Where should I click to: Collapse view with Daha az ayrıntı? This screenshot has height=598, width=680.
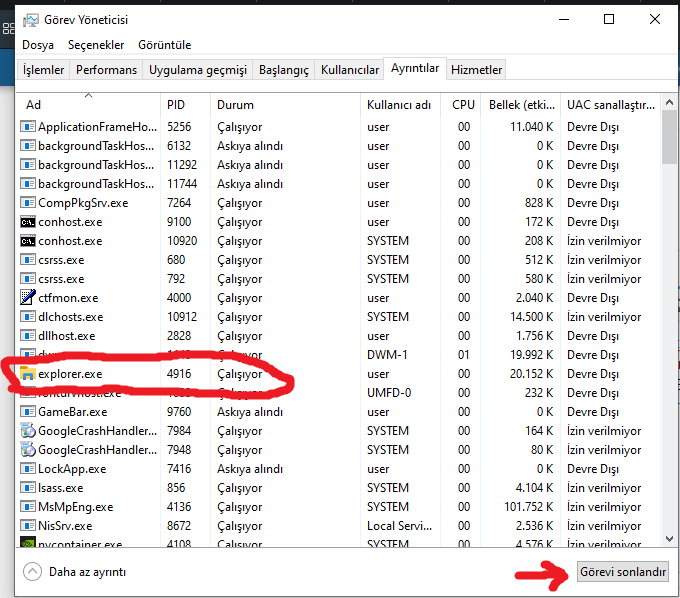tap(75, 572)
